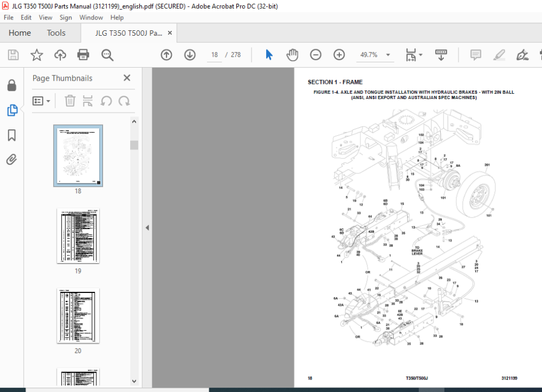This screenshot has height=392, width=542.
Task: Open the Window menu
Action: (x=91, y=17)
